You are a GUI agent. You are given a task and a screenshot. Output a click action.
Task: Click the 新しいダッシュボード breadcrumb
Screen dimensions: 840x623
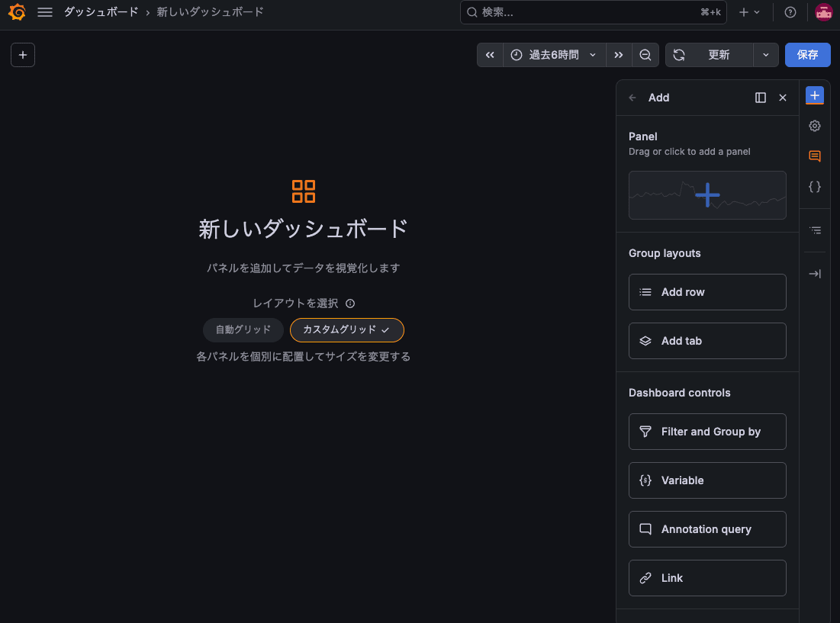coord(210,11)
